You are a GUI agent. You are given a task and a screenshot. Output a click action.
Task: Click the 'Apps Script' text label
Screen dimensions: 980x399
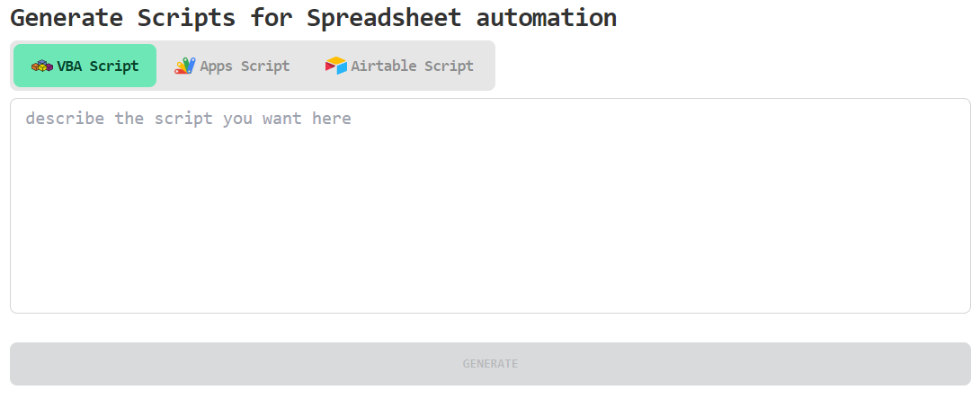(245, 66)
